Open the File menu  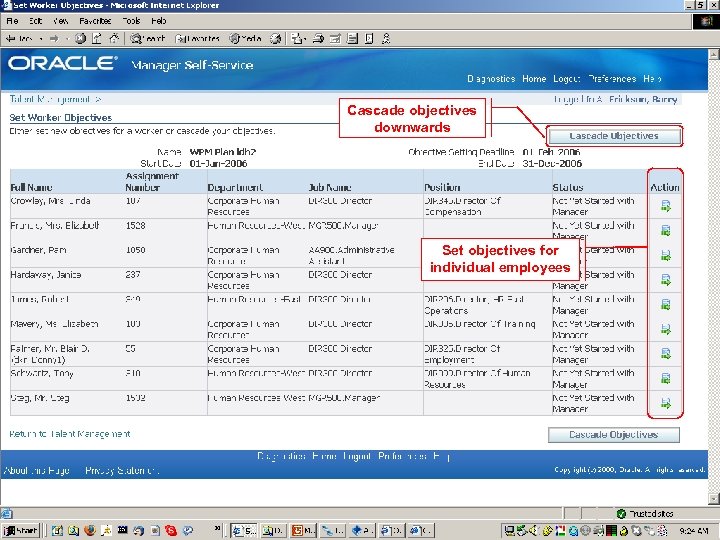click(12, 21)
